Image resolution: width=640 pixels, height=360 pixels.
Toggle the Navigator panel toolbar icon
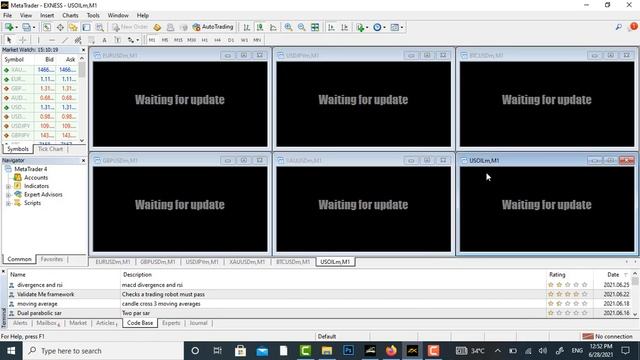(73, 27)
